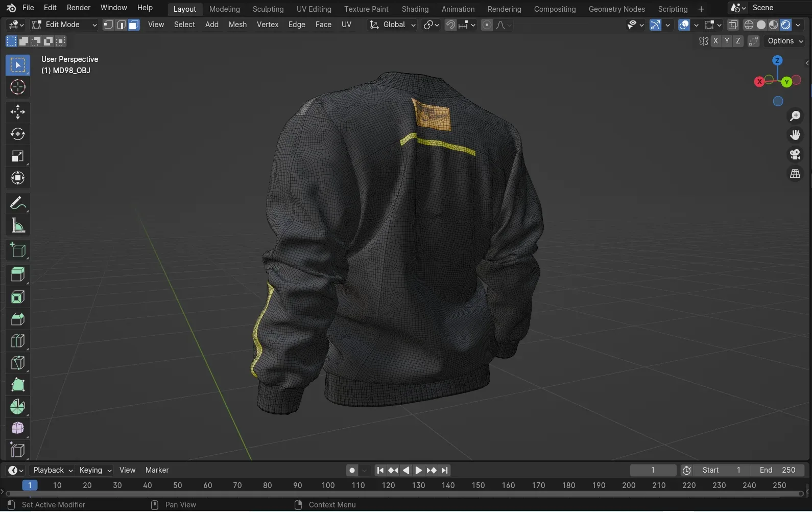Screen dimensions: 812x512
Task: Select the Inset Faces tool
Action: click(18, 297)
